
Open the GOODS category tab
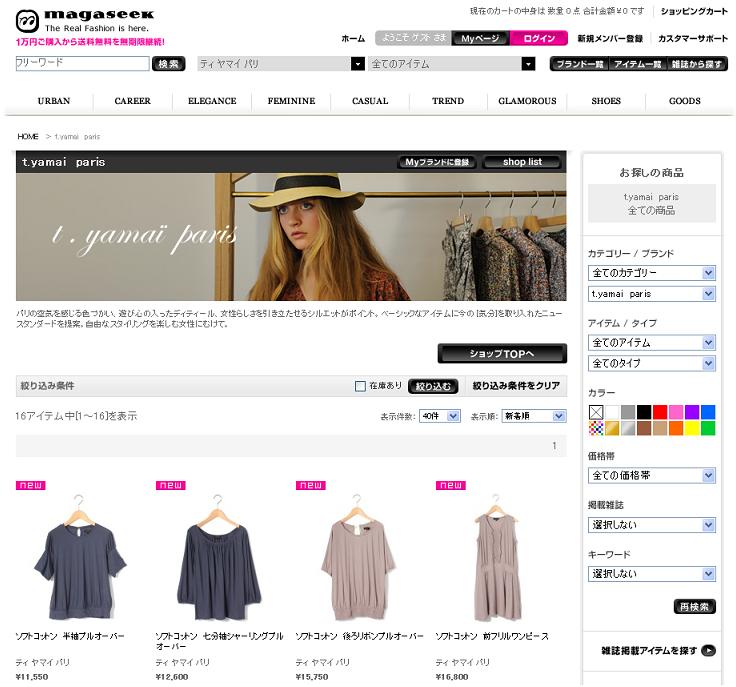(685, 101)
